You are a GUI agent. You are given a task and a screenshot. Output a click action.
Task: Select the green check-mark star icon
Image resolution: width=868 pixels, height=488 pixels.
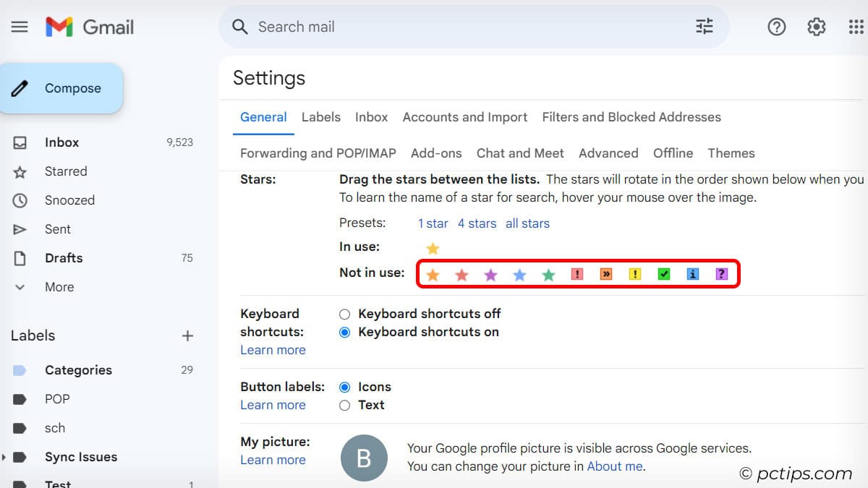pyautogui.click(x=663, y=274)
